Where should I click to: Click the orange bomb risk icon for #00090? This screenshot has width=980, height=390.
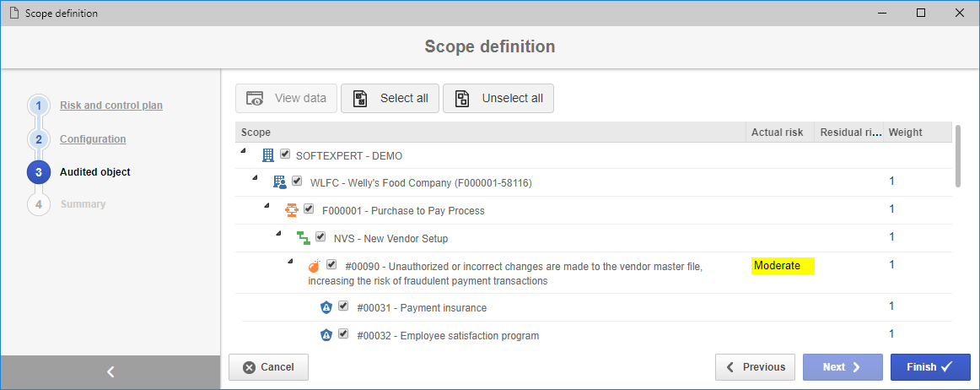[x=315, y=265]
